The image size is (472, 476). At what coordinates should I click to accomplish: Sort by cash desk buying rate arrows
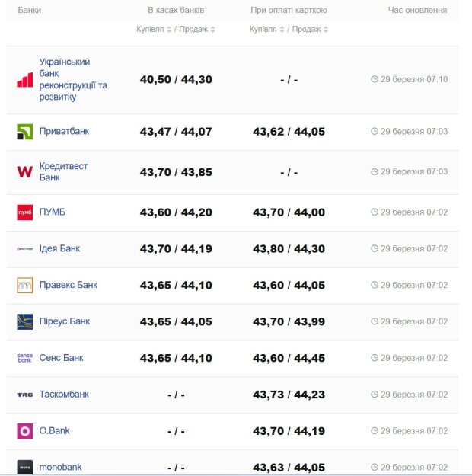coord(169,30)
